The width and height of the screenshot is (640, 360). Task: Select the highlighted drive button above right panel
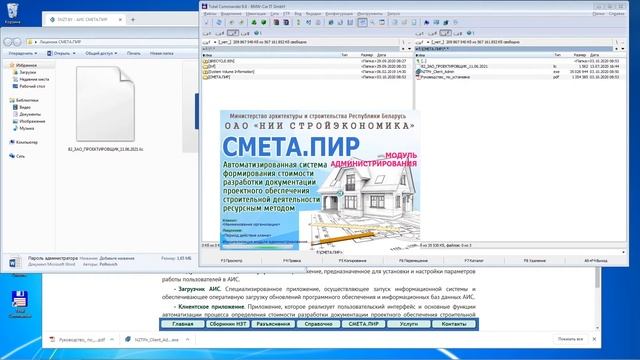[x=445, y=33]
